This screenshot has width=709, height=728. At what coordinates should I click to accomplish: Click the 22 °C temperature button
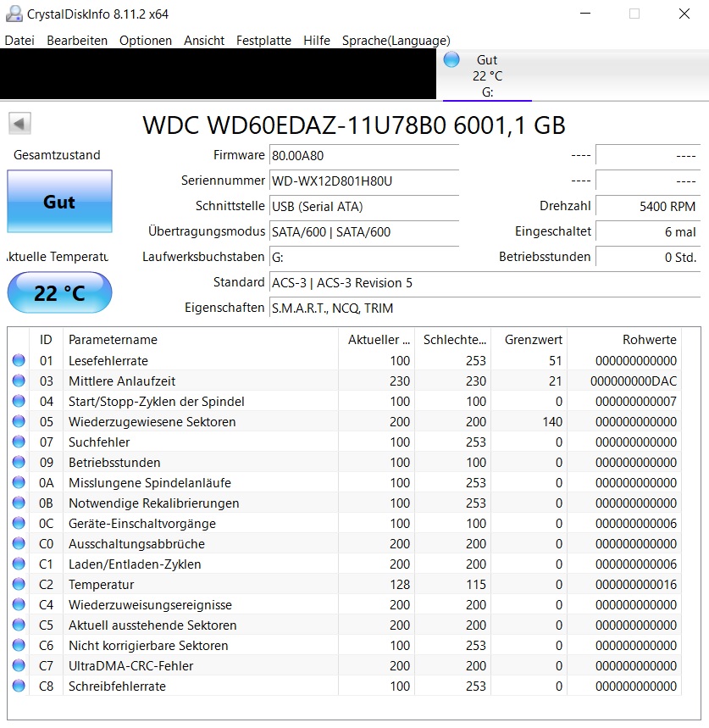(x=59, y=292)
